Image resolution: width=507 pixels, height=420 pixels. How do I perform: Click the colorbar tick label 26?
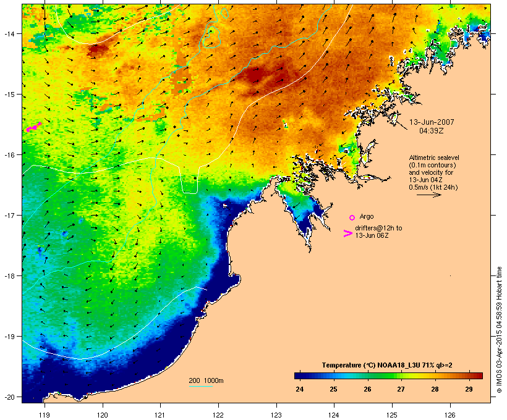point(367,389)
